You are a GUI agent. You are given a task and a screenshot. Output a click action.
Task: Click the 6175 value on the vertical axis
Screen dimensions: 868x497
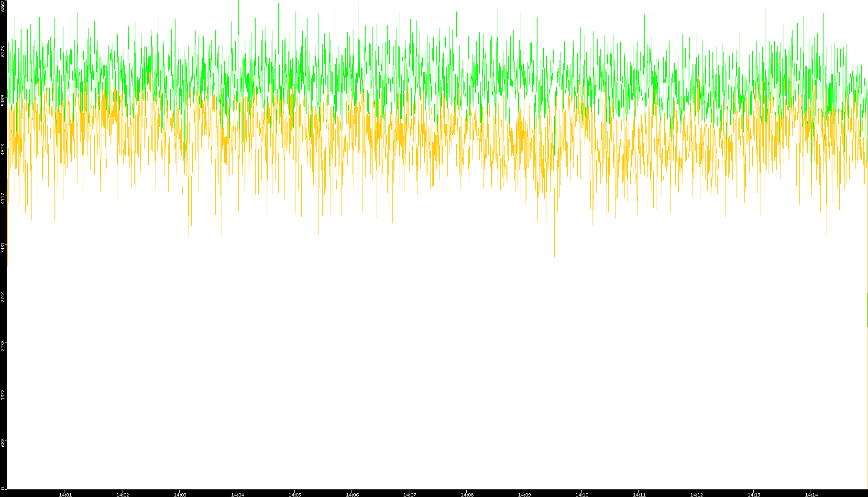click(3, 51)
